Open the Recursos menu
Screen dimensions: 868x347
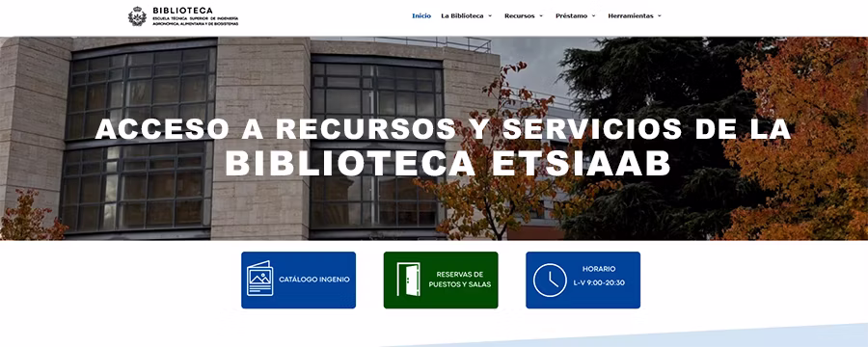519,16
